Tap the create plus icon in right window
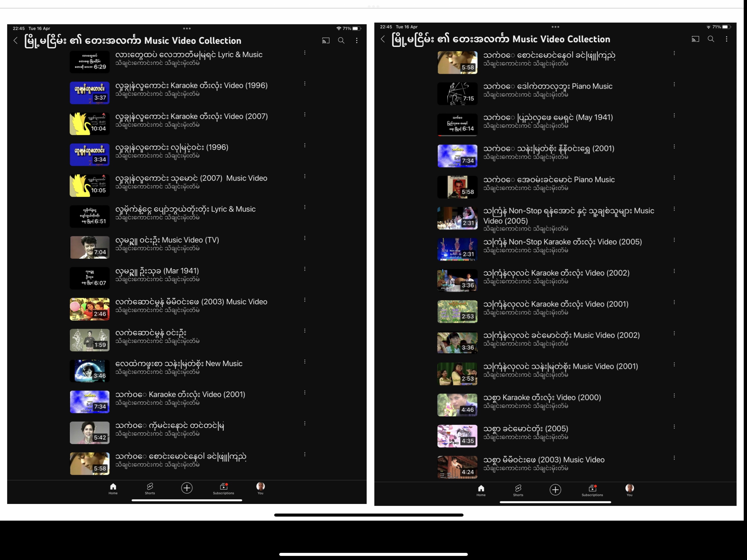Screen dimensions: 747x560 click(555, 489)
